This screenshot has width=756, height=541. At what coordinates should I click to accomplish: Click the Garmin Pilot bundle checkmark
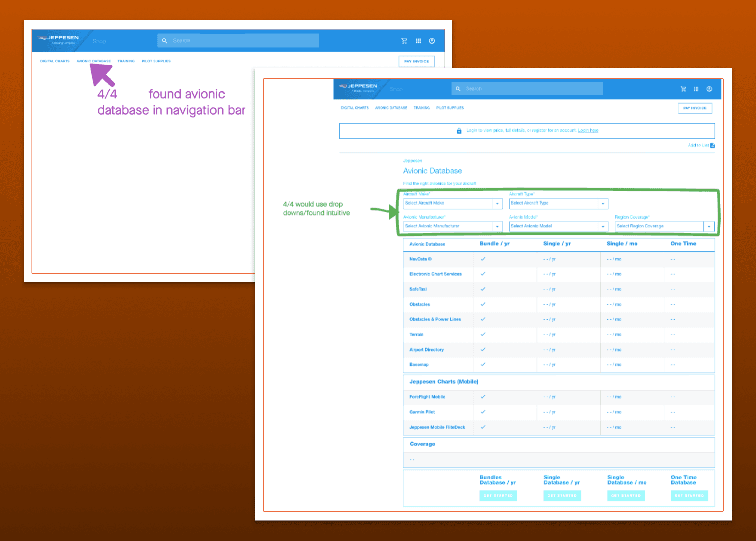tap(483, 412)
